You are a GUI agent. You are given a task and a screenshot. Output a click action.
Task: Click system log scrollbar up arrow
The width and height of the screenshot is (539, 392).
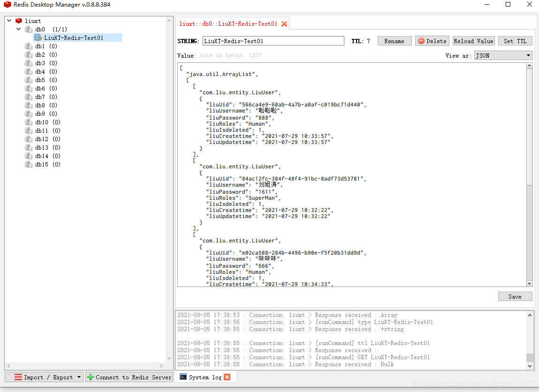(530, 315)
